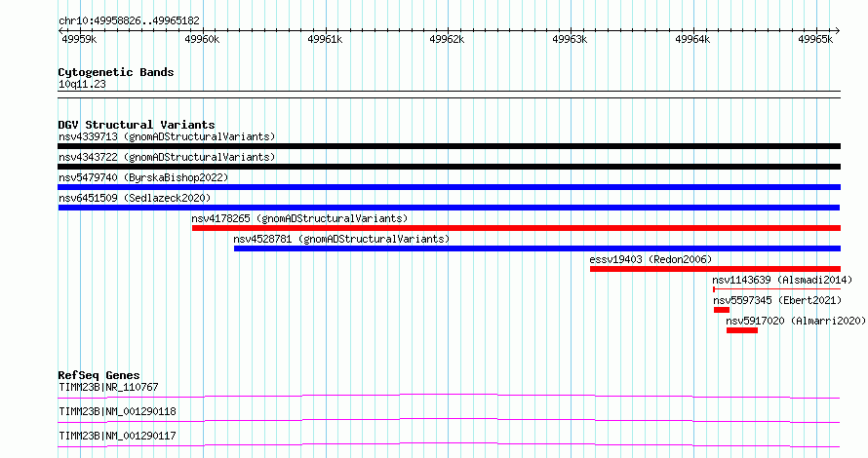Click the left arrowhead of the ruler

coord(60,31)
